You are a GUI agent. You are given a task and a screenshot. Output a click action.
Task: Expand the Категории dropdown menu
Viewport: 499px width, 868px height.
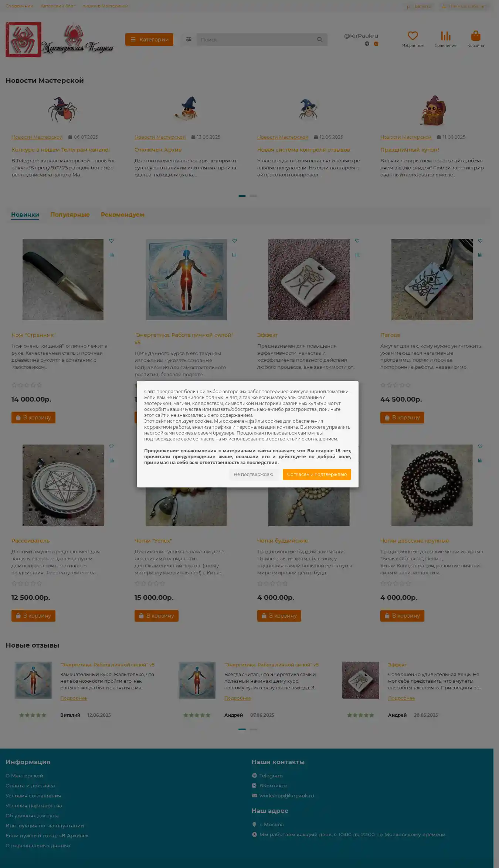coord(149,40)
